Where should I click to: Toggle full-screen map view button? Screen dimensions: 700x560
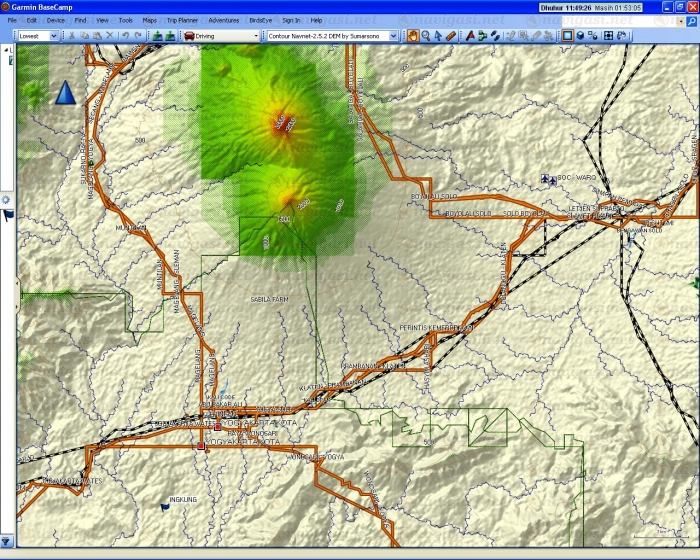coord(608,36)
